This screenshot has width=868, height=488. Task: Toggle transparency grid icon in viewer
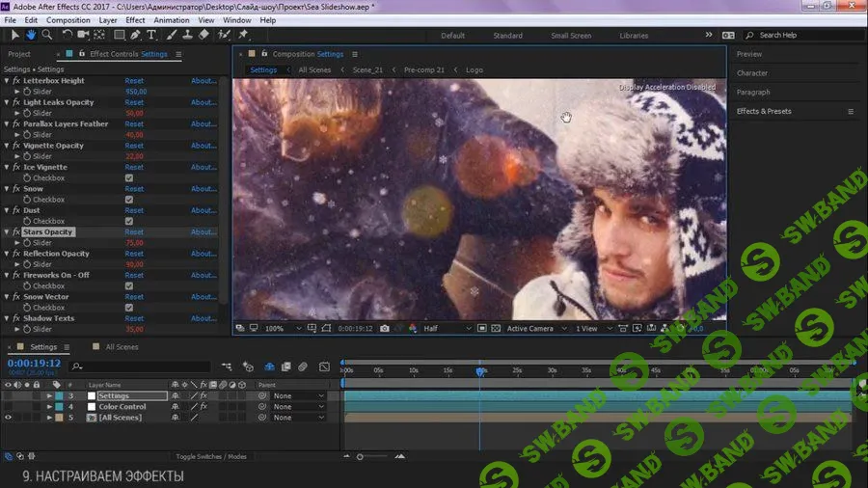(x=496, y=328)
